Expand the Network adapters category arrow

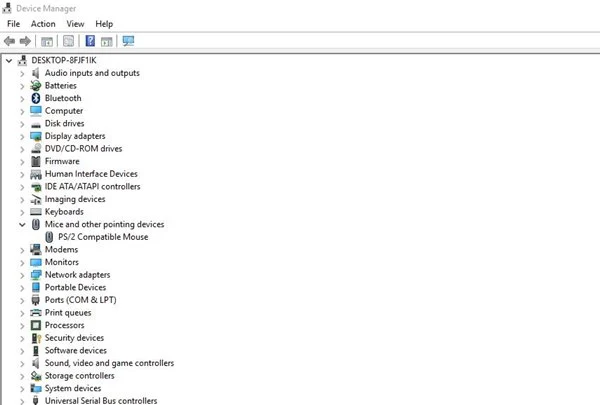pyautogui.click(x=22, y=275)
